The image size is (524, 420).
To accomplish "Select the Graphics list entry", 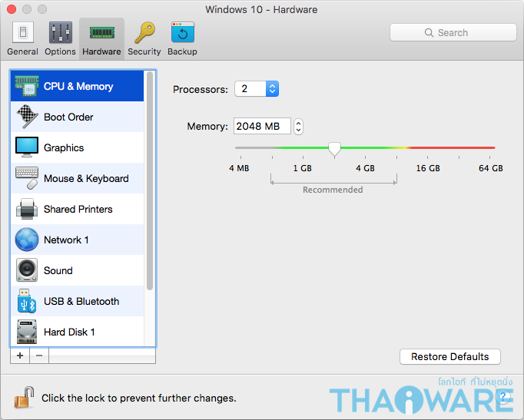I will pos(77,147).
